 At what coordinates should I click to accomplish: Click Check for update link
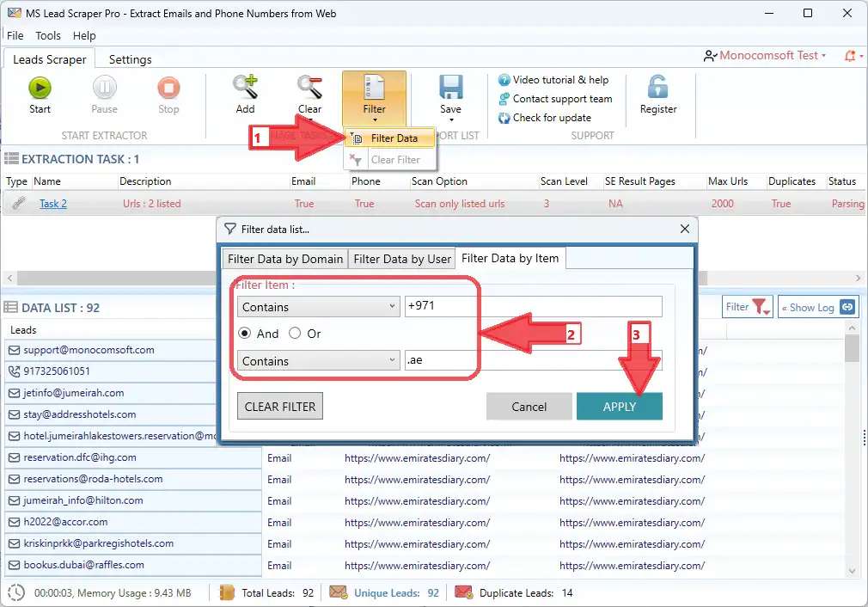point(545,118)
